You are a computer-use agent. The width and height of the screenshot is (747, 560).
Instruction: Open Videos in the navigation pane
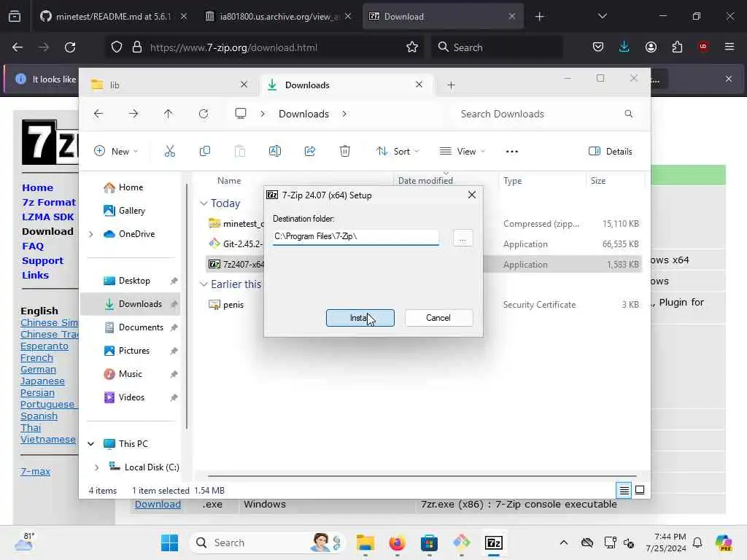[x=131, y=397]
